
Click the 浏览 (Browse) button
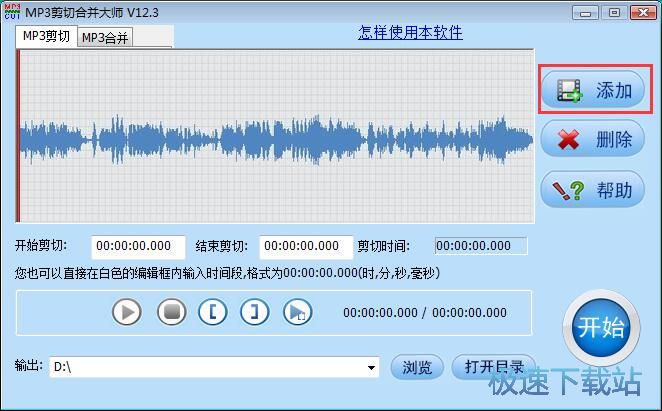417,367
